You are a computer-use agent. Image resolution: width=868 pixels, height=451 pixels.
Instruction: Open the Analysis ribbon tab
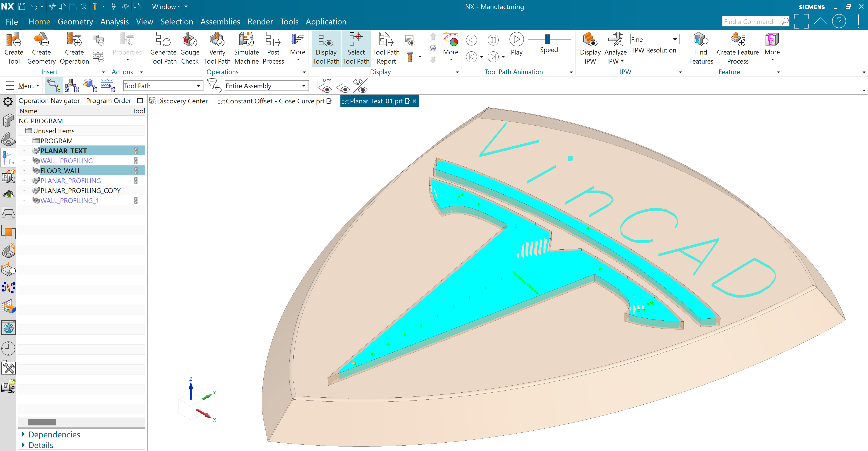[x=114, y=21]
